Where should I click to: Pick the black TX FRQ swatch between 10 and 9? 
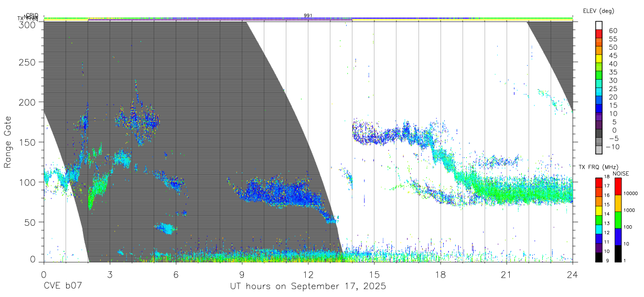click(x=598, y=257)
